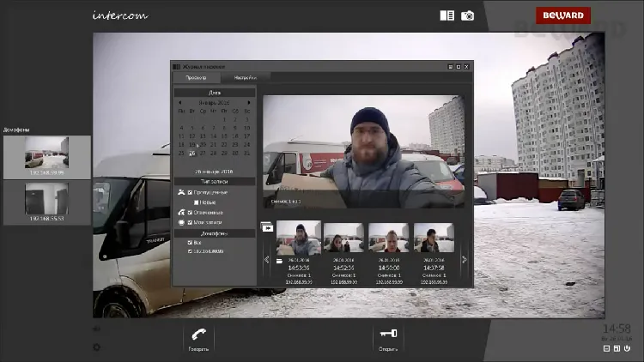Select January 1 in the calendar
Viewport: 644px width, 362px height.
(x=224, y=119)
